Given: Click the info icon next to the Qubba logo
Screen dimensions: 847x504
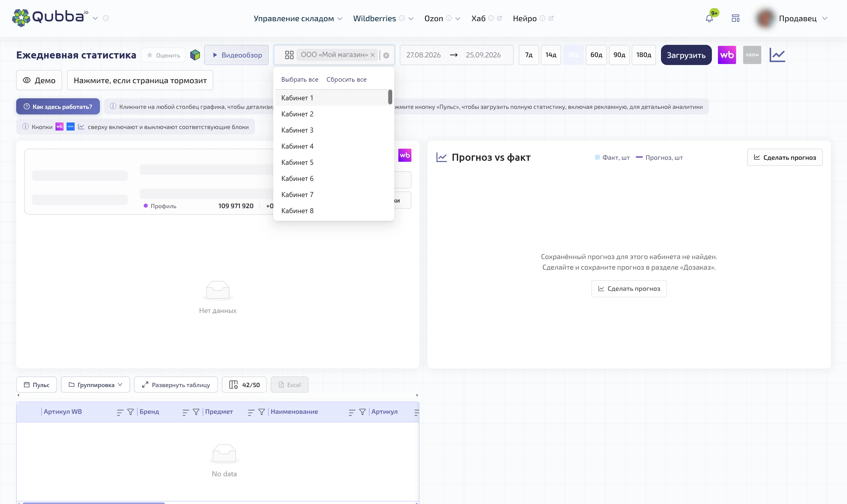Looking at the screenshot, I should pos(106,18).
